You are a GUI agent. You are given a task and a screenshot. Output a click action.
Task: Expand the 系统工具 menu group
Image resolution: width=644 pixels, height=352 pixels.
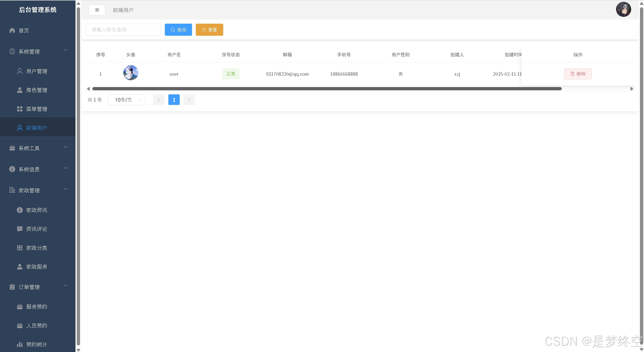pyautogui.click(x=66, y=147)
